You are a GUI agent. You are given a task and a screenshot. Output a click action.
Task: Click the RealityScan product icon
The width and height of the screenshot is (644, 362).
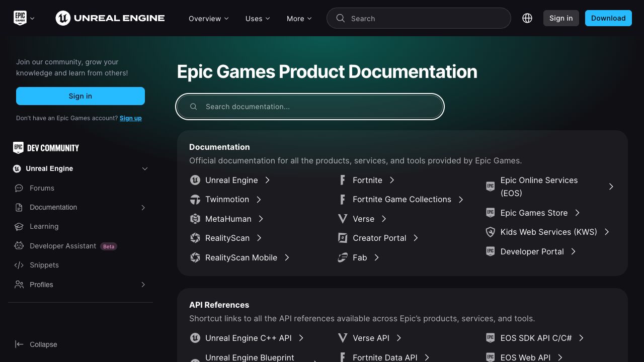(195, 238)
